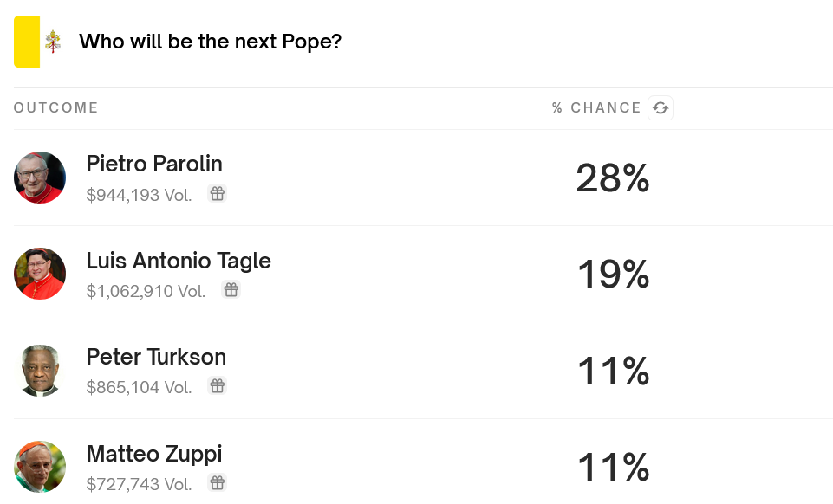Select Matteo Zuppi's avatar photo

click(40, 467)
